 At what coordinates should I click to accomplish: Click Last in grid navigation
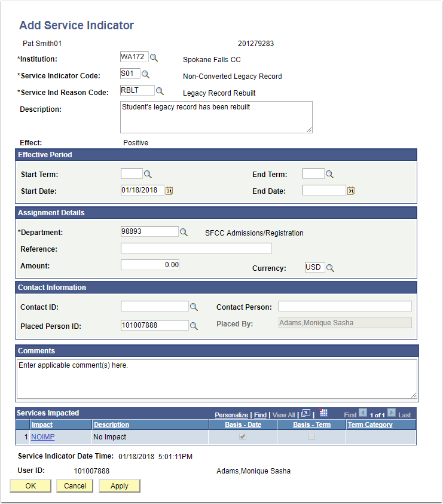(x=404, y=415)
